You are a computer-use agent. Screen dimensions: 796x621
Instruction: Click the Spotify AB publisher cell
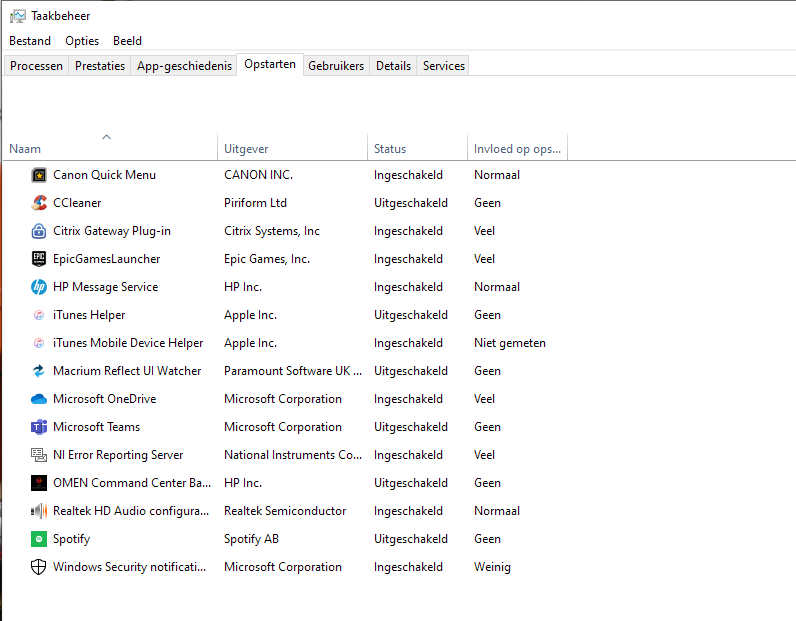251,539
